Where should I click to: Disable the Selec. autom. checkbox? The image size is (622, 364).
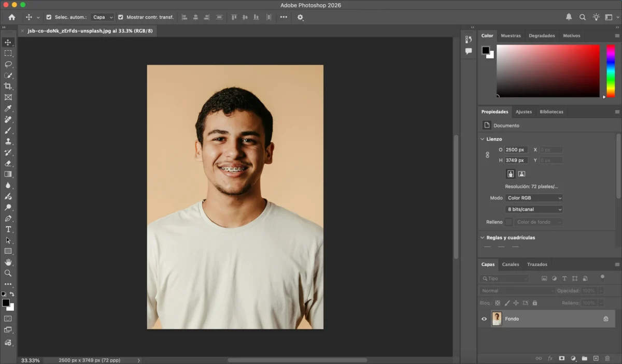point(49,17)
